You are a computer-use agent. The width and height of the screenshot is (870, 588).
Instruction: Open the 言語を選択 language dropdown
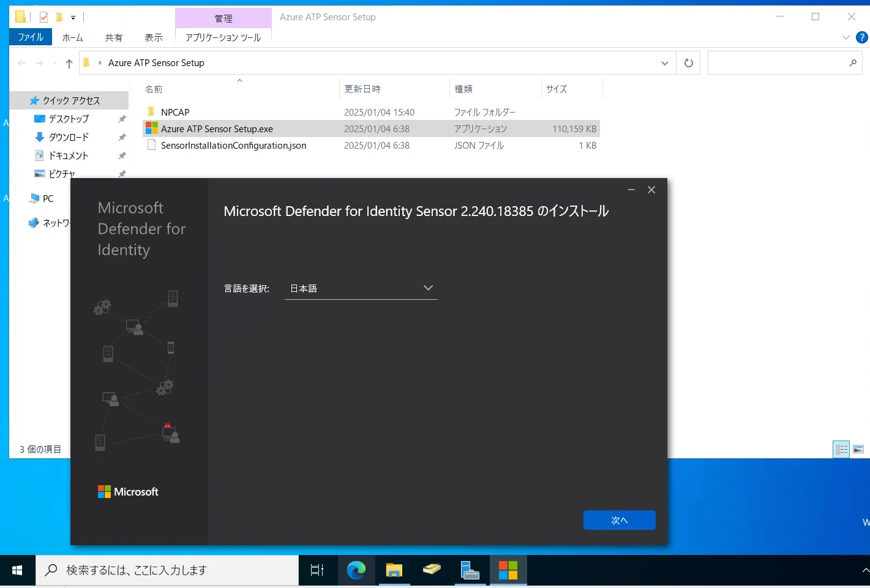[x=361, y=288]
